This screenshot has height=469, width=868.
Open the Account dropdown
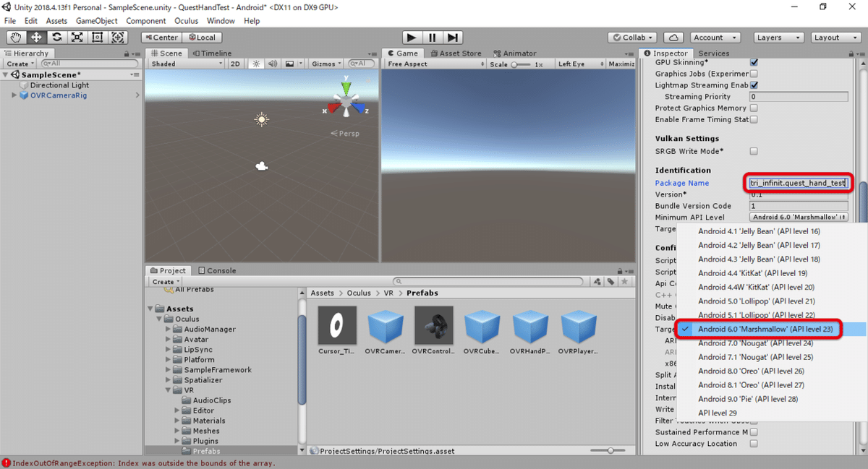[x=714, y=38]
